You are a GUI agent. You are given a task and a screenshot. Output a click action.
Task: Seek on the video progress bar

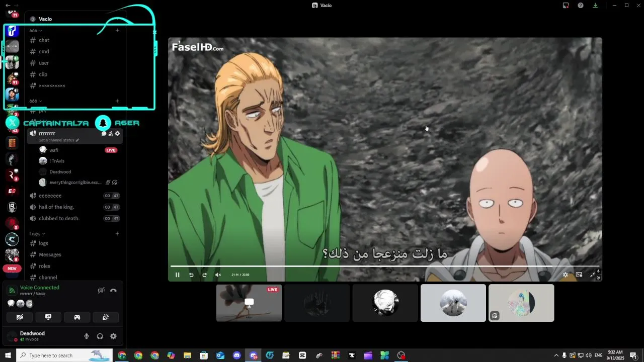(385, 266)
